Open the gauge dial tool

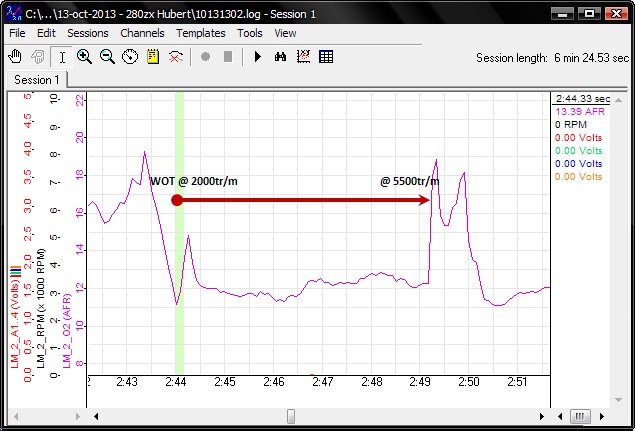coord(130,57)
